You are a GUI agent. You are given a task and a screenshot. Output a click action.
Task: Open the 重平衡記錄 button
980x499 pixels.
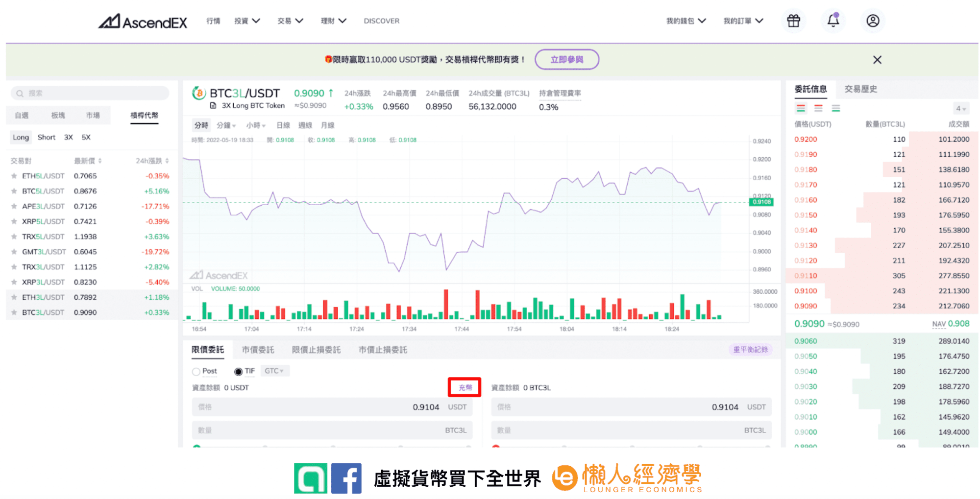750,350
